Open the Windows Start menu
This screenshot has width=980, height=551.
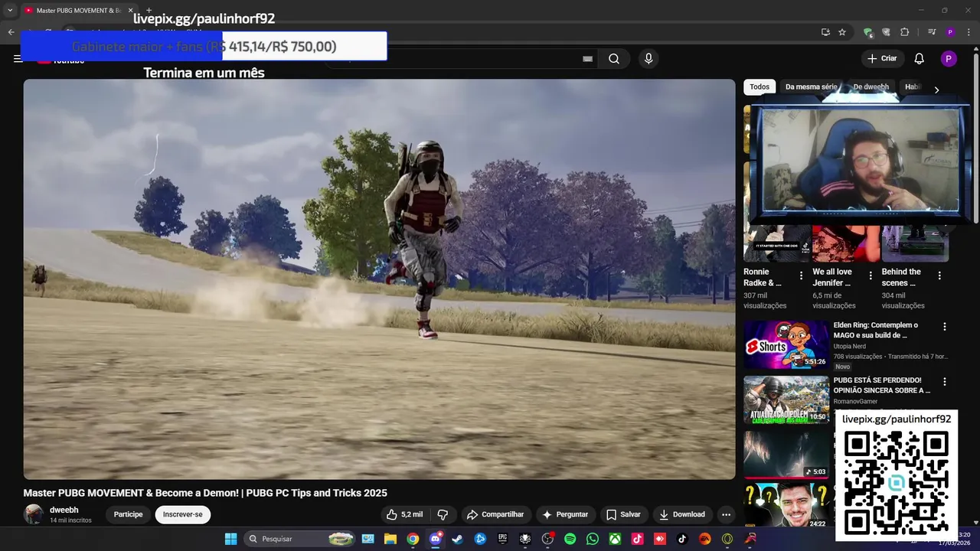tap(230, 539)
